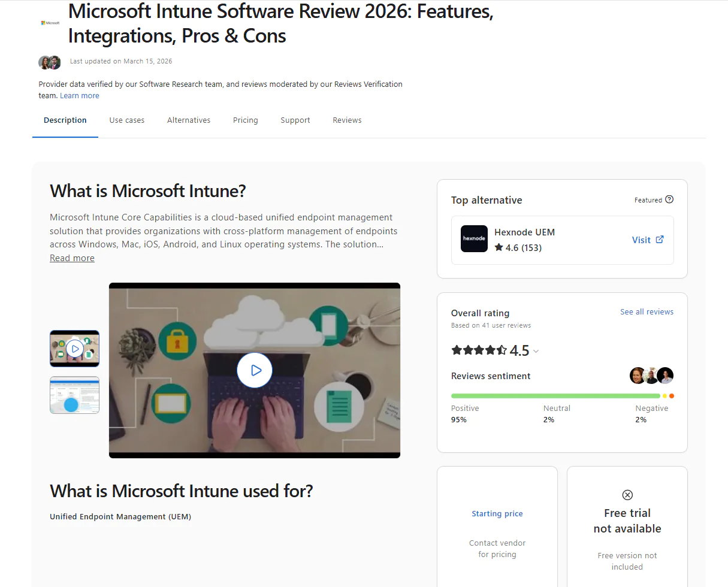This screenshot has height=587, width=728.
Task: Click the 'Top alternative' heading
Action: 487,201
